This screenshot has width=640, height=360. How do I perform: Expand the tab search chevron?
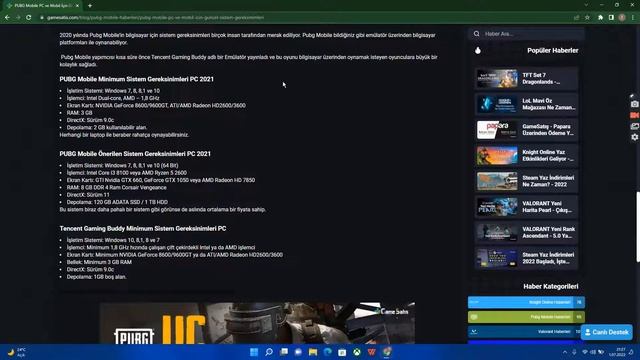click(x=586, y=5)
